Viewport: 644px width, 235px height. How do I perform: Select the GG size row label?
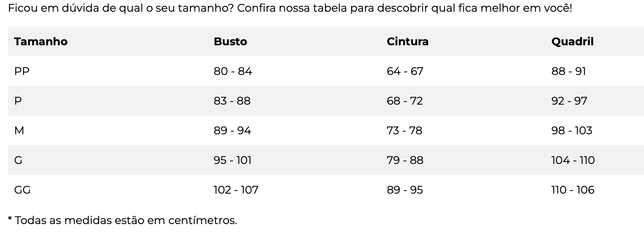click(22, 190)
